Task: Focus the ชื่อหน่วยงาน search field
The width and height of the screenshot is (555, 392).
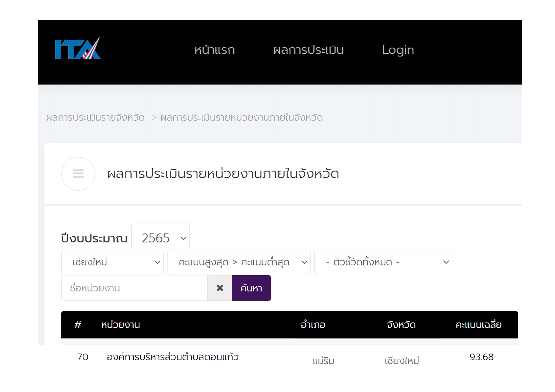Action: pos(134,288)
